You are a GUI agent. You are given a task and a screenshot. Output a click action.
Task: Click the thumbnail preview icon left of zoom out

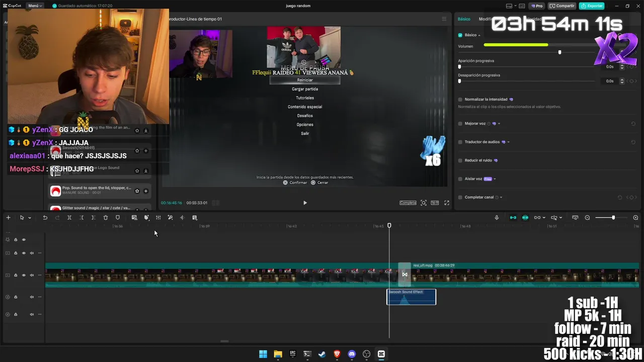[x=575, y=218]
